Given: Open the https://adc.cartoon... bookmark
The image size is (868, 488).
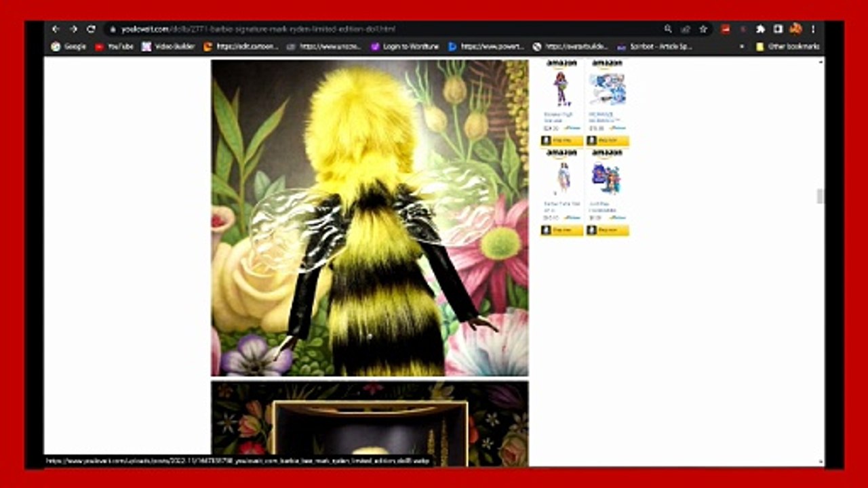Looking at the screenshot, I should [241, 47].
